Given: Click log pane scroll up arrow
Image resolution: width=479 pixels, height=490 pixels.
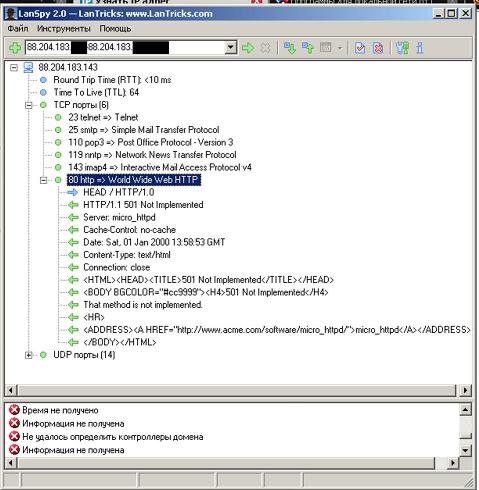Looking at the screenshot, I should (x=465, y=409).
